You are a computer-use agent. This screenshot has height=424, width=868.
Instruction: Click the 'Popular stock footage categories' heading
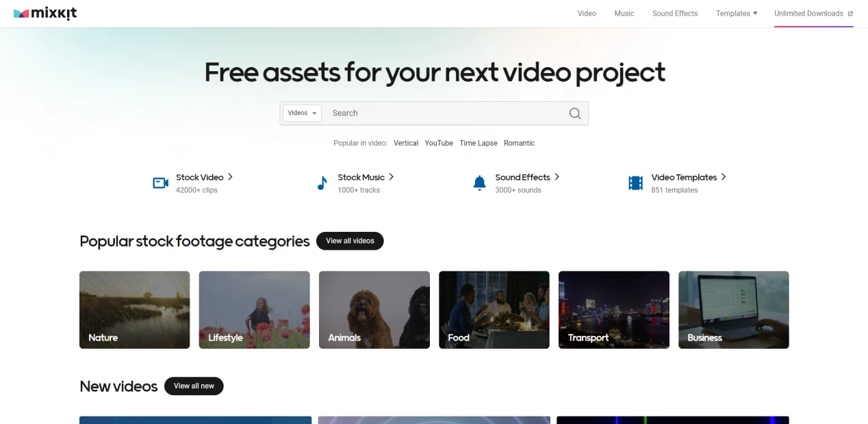pyautogui.click(x=194, y=241)
